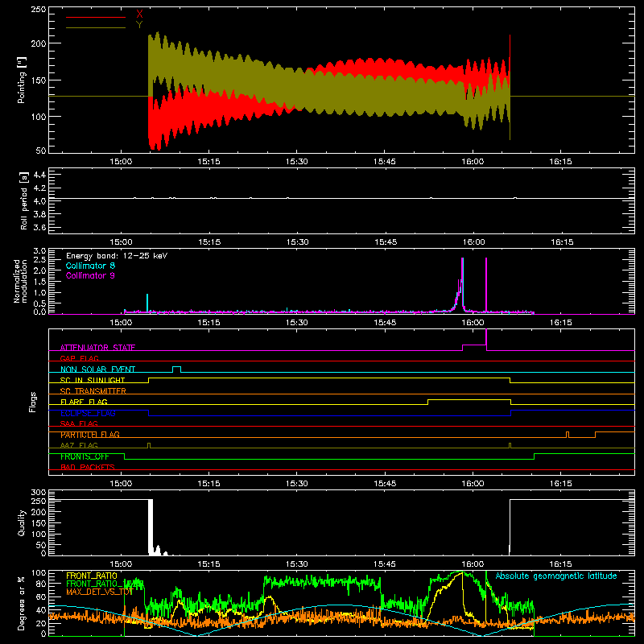
Task: Click the cyan 'Collimator 8' legend label
Action: point(90,266)
